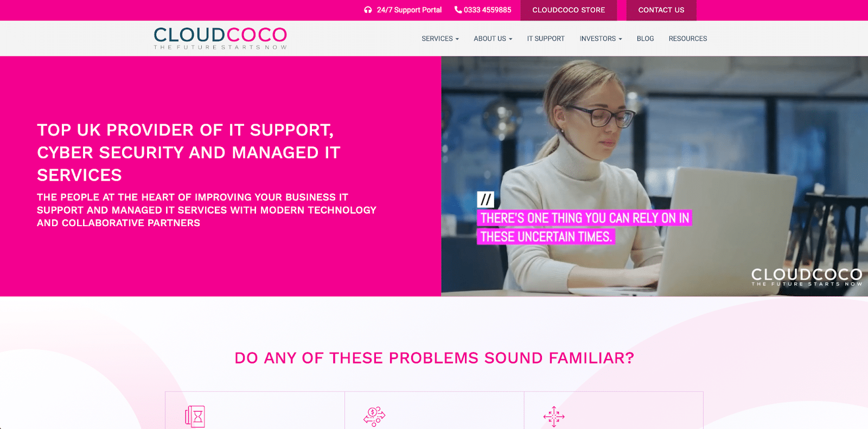Image resolution: width=868 pixels, height=429 pixels.
Task: Click the CloudCoco Store button
Action: (x=569, y=10)
